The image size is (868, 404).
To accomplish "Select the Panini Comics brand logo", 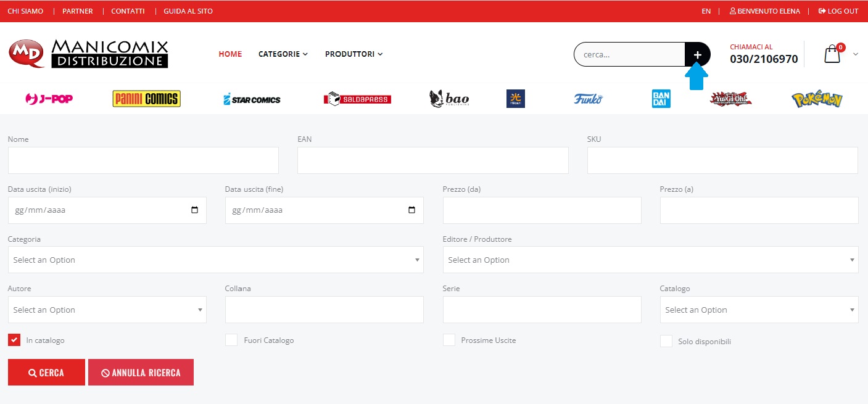I will [146, 99].
